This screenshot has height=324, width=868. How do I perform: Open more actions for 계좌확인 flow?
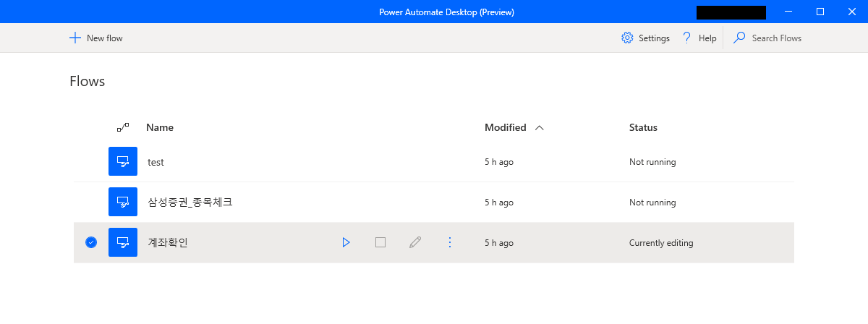coord(450,243)
